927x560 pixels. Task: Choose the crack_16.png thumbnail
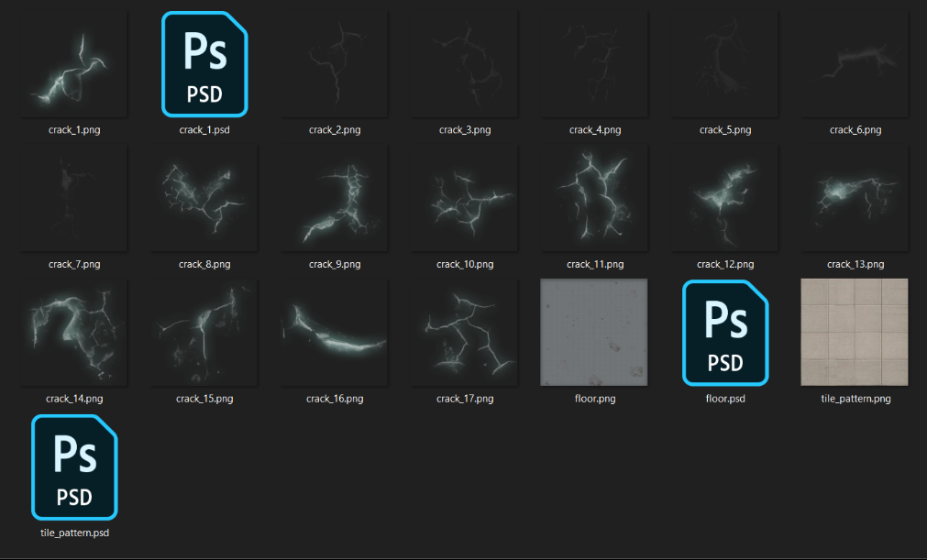coord(335,332)
